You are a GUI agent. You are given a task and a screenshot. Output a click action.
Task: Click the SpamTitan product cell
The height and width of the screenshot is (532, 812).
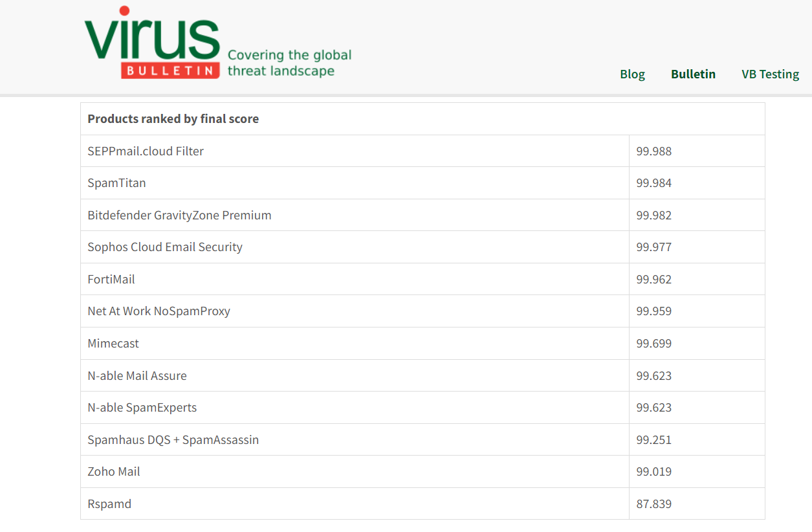(116, 183)
